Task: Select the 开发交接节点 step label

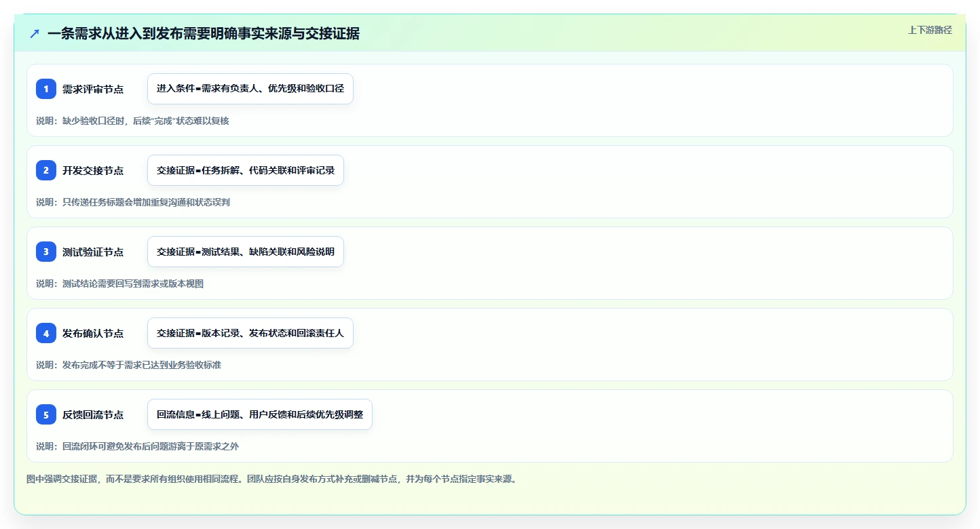Action: [x=93, y=170]
